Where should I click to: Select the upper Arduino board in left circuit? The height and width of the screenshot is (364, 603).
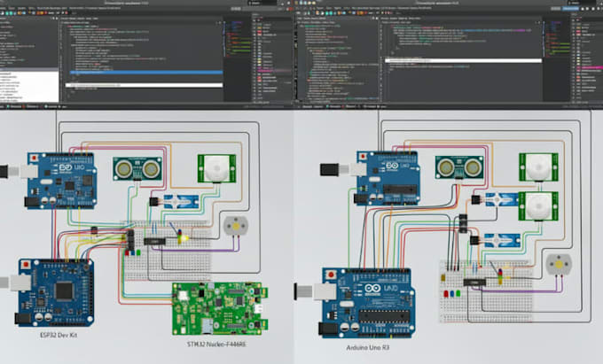(x=61, y=181)
